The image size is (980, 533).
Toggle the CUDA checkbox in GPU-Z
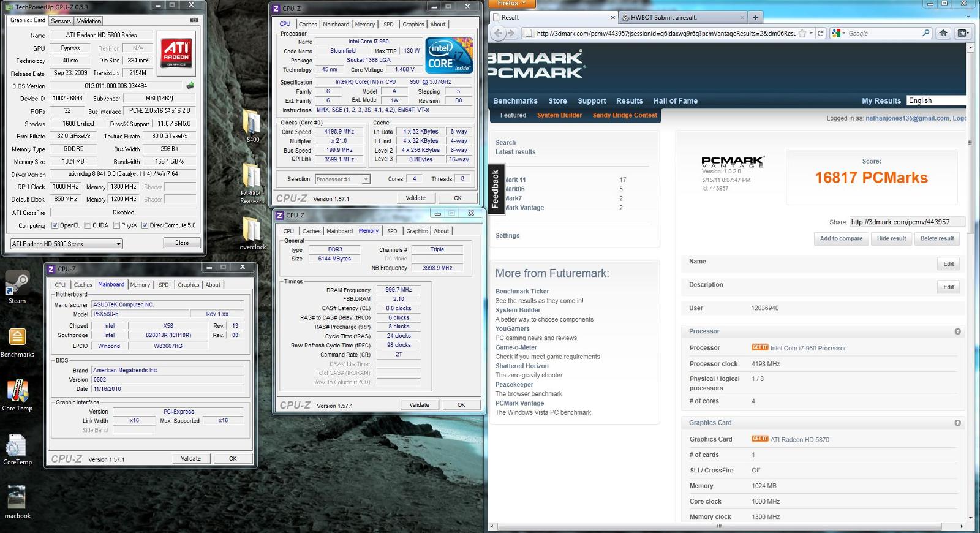tap(88, 225)
